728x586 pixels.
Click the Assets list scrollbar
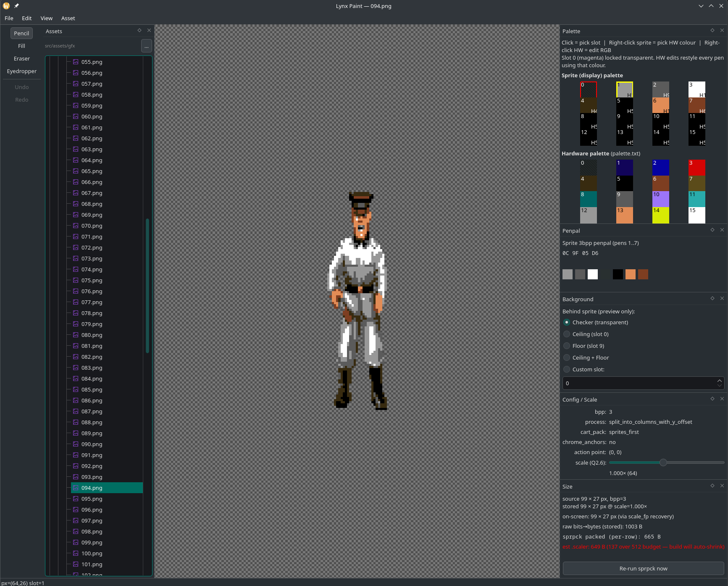click(x=147, y=286)
